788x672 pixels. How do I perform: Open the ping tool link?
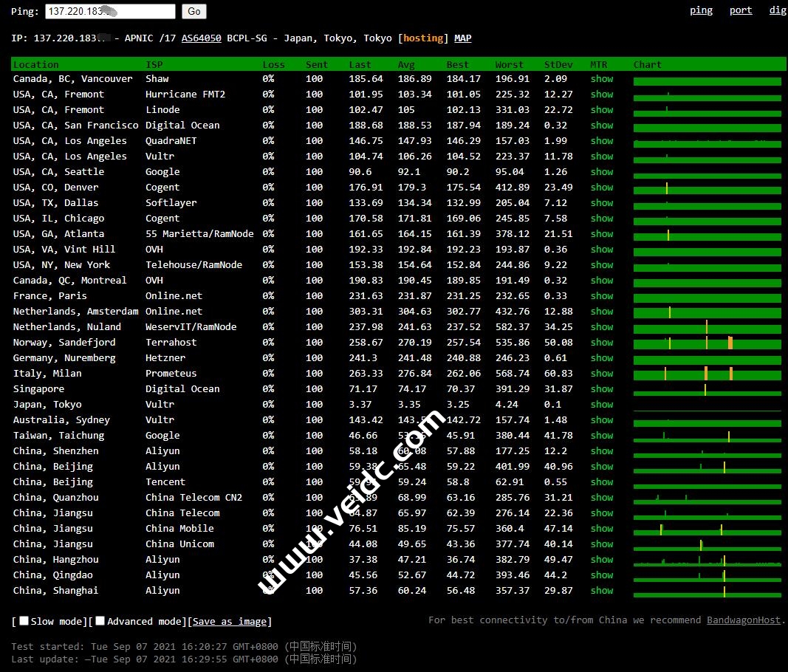[701, 10]
